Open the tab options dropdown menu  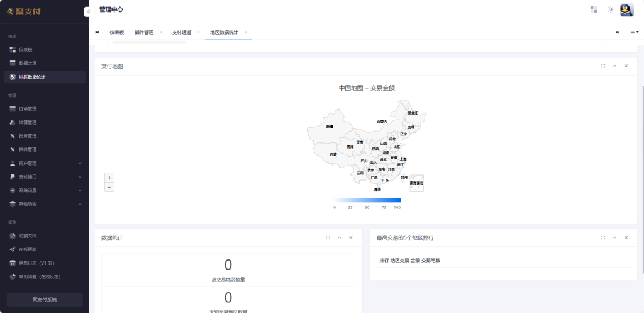pyautogui.click(x=635, y=33)
